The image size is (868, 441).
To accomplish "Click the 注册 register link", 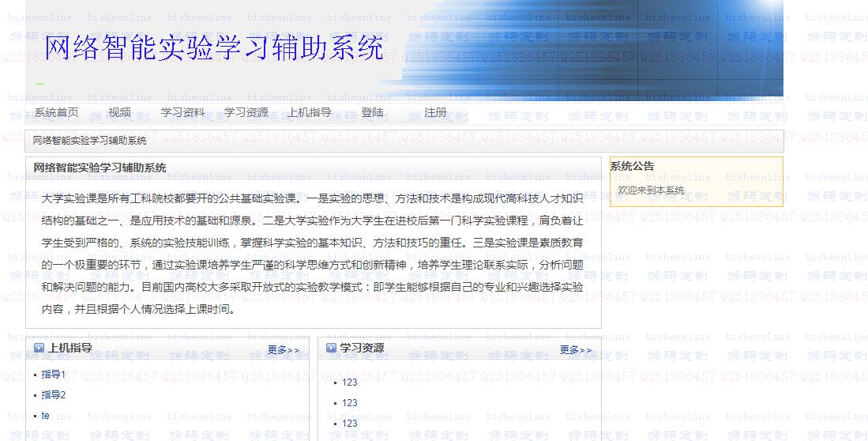I will point(435,112).
